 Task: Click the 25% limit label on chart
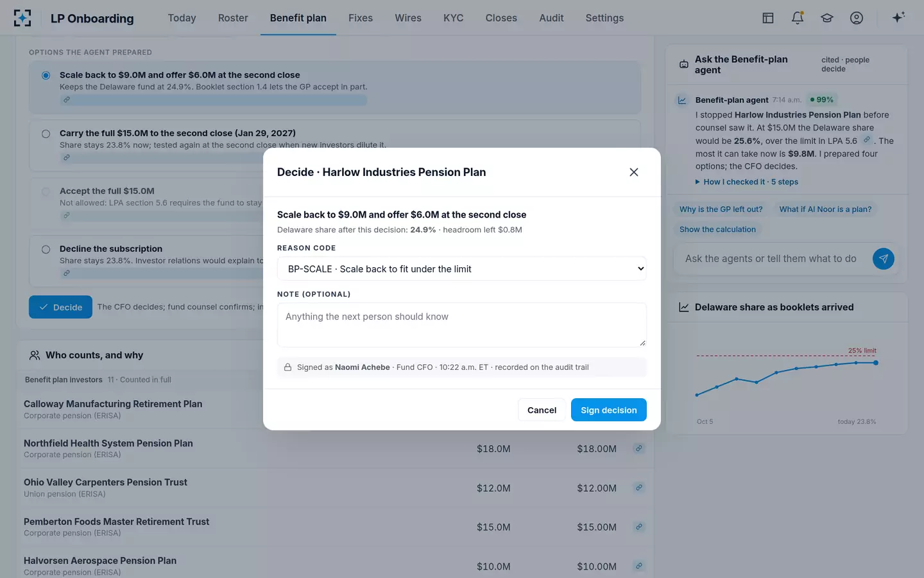(x=862, y=351)
